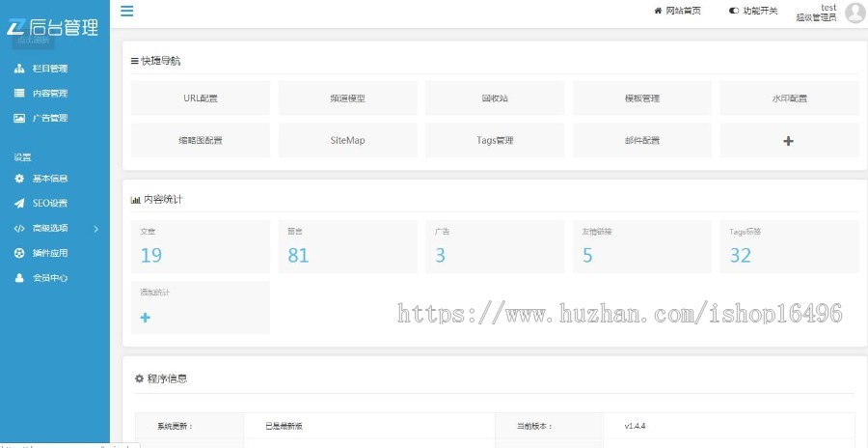
Task: Toggle the sidebar with hamburger icon
Action: pyautogui.click(x=126, y=11)
